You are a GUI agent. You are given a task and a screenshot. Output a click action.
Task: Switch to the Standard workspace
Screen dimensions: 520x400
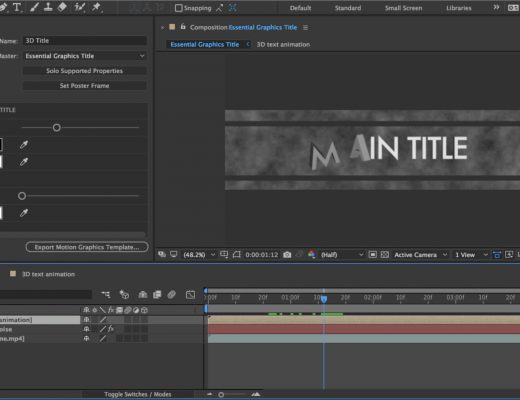(x=348, y=8)
